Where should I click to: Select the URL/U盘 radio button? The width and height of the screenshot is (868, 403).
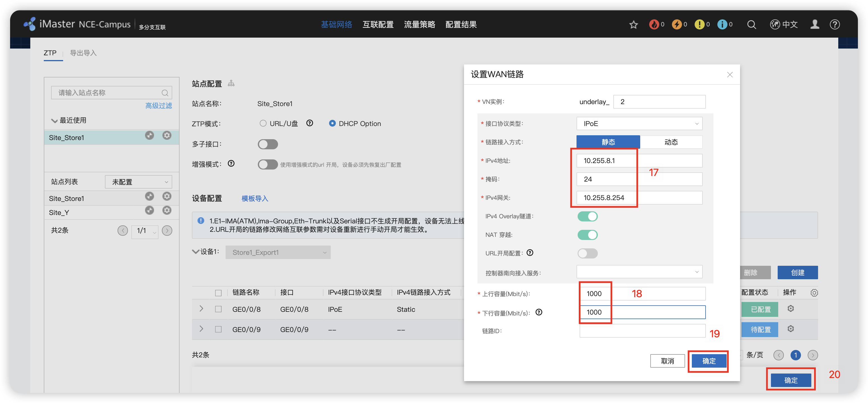click(263, 123)
